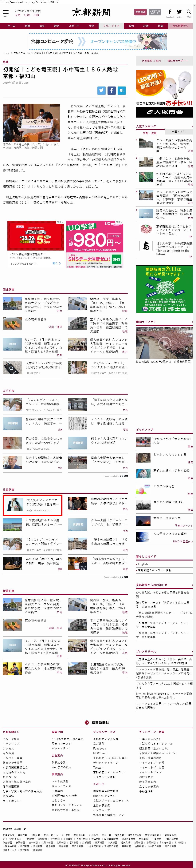Click the 定期購読 red button
Screen dimensions: 196x868
pos(140,12)
